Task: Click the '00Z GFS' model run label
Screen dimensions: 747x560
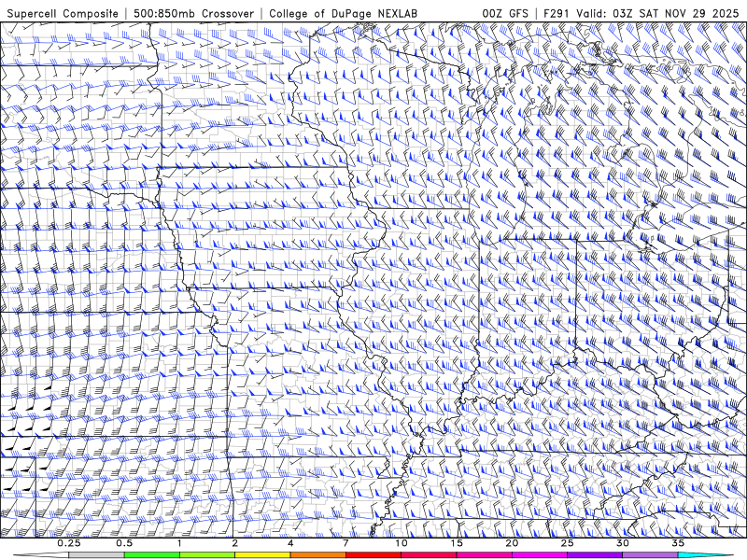Action: (505, 13)
